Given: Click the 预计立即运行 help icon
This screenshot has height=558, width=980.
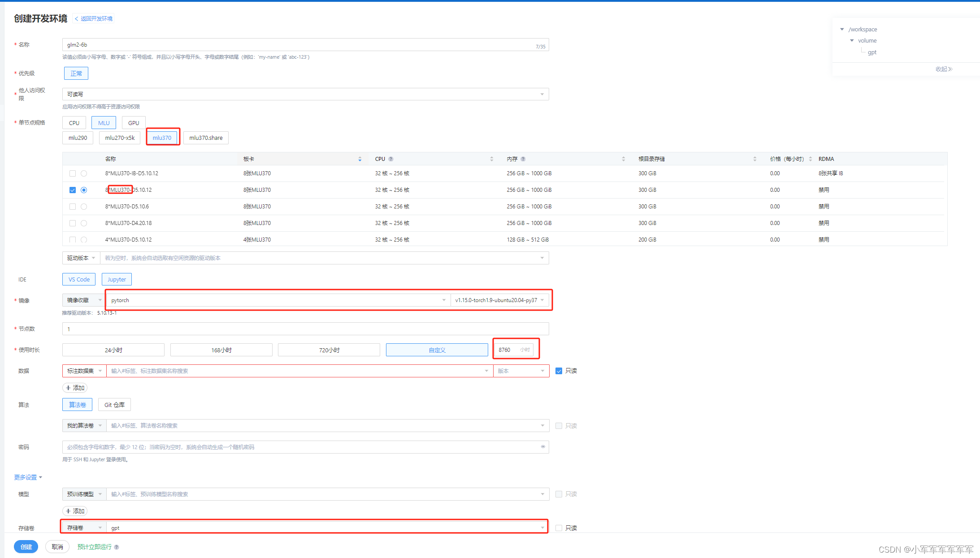Looking at the screenshot, I should pos(117,547).
